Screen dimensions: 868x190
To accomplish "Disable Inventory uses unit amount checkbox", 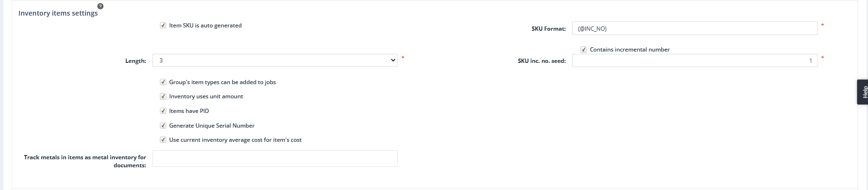I will pos(163,96).
